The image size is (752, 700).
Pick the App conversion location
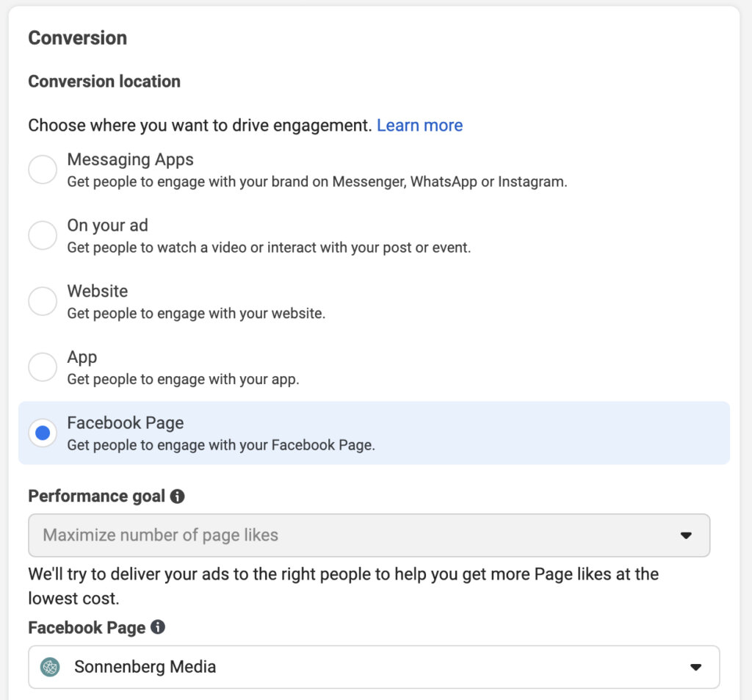(43, 367)
